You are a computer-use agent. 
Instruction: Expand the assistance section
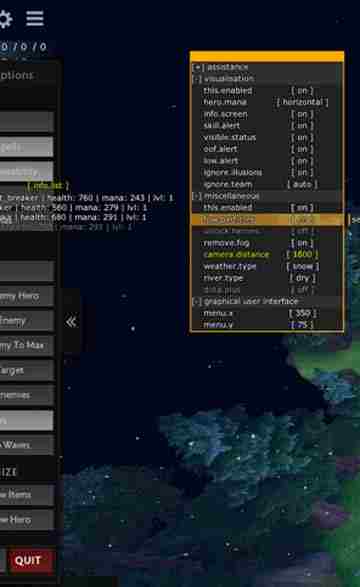197,67
